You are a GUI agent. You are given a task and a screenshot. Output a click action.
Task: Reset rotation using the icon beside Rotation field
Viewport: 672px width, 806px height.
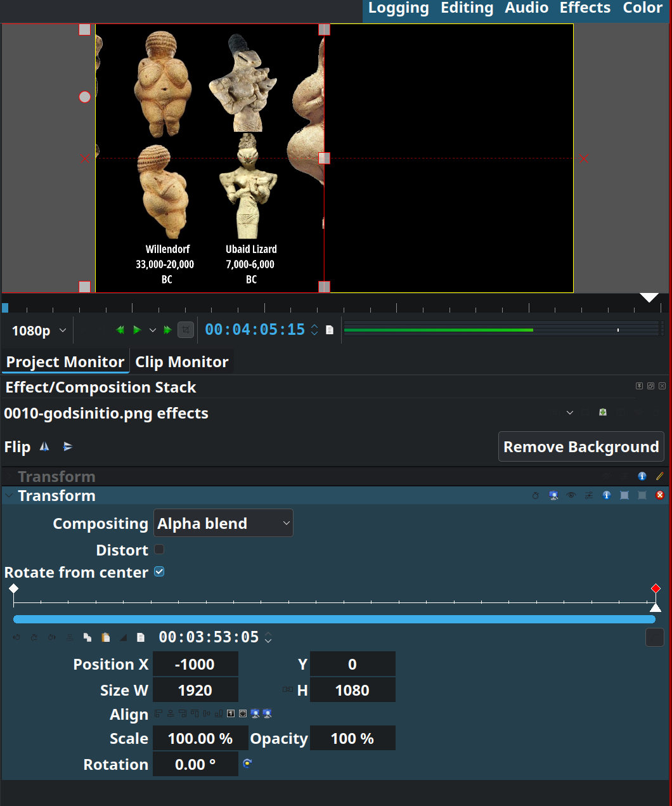click(247, 764)
